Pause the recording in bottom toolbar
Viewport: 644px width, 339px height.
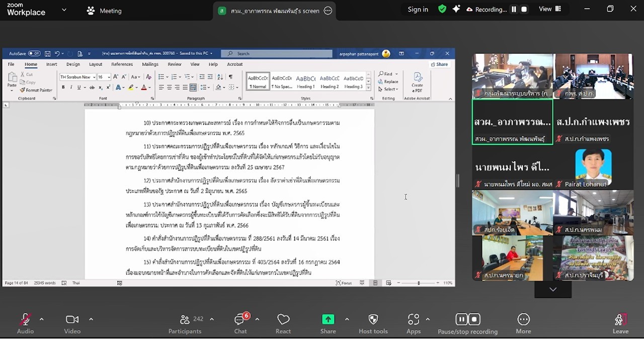pos(461,319)
